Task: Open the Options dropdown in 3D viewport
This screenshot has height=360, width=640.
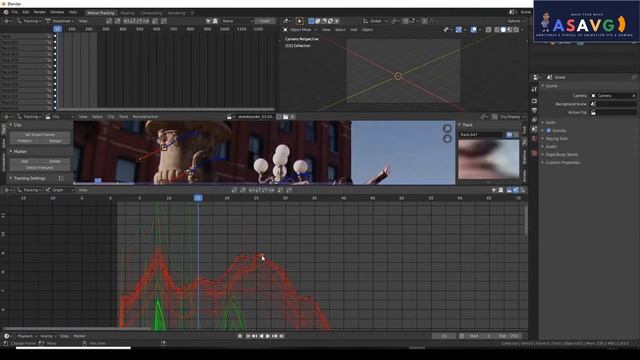Action: (516, 21)
